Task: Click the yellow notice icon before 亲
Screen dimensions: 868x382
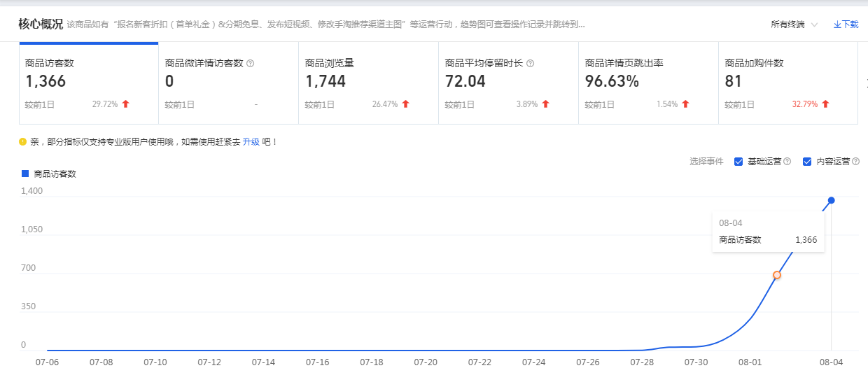Action: tap(23, 142)
